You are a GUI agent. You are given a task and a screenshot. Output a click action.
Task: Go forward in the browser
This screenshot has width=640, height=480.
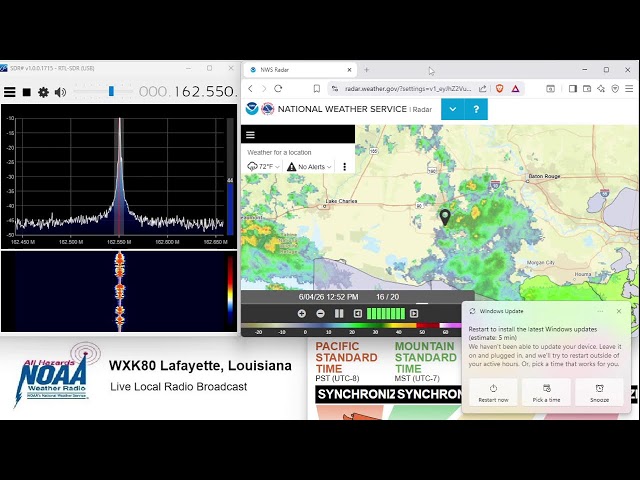(x=264, y=89)
